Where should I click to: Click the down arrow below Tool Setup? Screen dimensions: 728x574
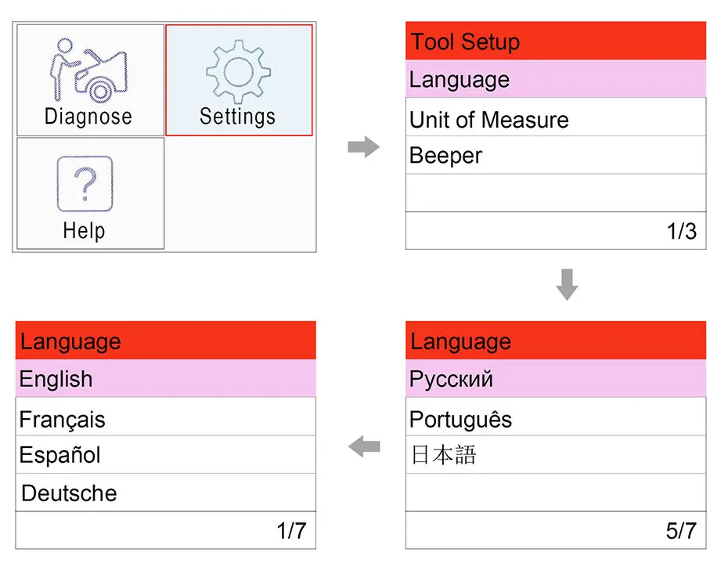[x=567, y=284]
